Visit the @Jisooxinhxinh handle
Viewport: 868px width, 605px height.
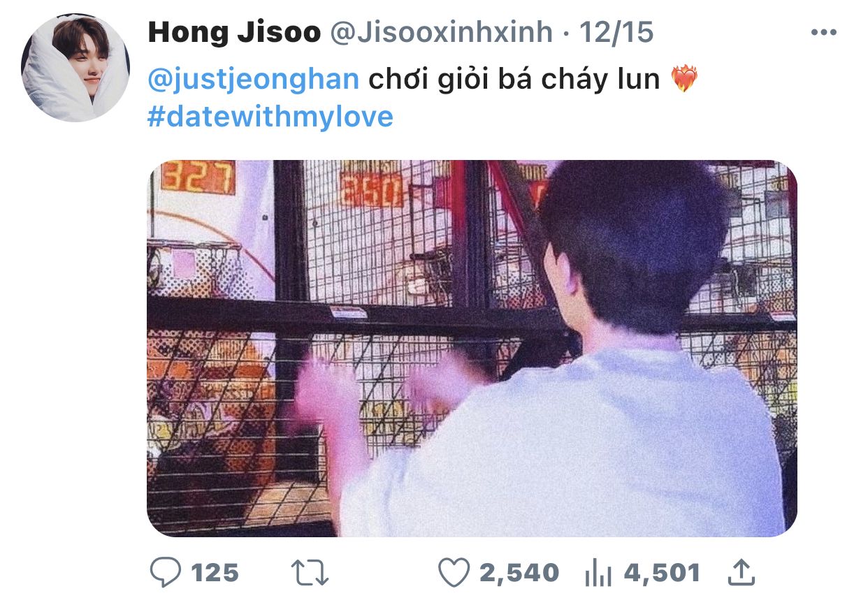(x=441, y=32)
